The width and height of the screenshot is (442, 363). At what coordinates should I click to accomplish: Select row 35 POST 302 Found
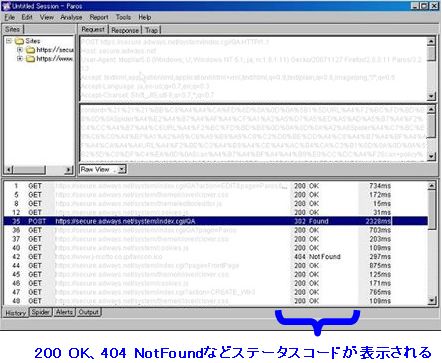215,221
